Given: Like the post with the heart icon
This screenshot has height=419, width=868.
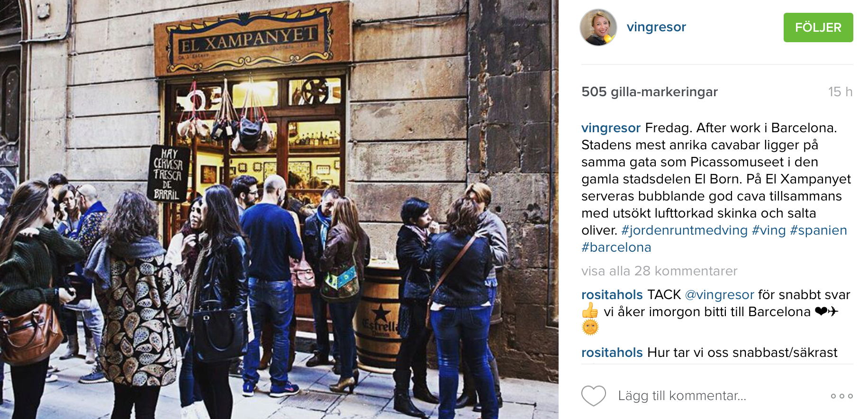Looking at the screenshot, I should (594, 396).
